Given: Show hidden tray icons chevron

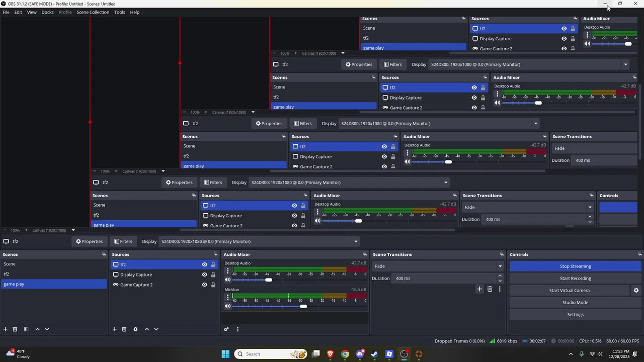Looking at the screenshot, I should pos(571,354).
